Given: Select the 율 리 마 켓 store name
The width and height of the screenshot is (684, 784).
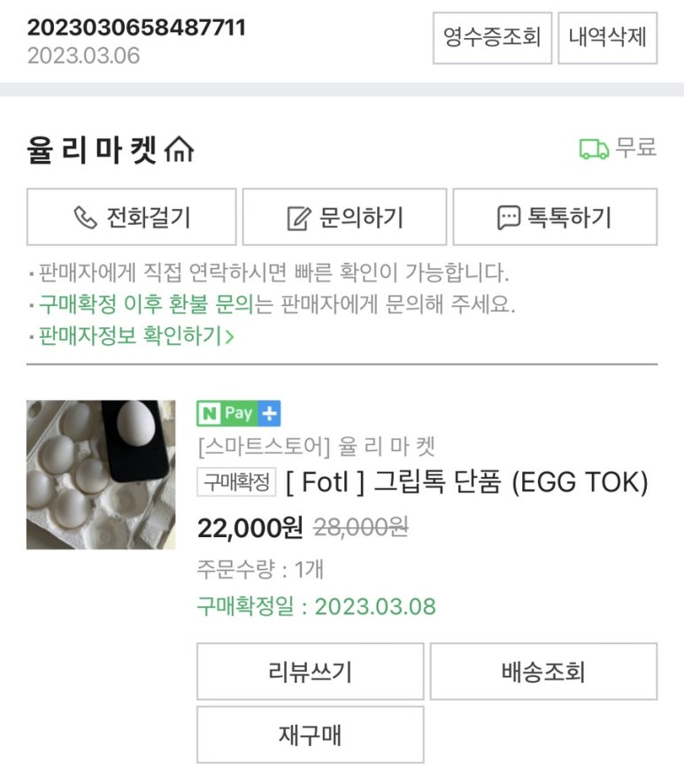Looking at the screenshot, I should pyautogui.click(x=92, y=150).
